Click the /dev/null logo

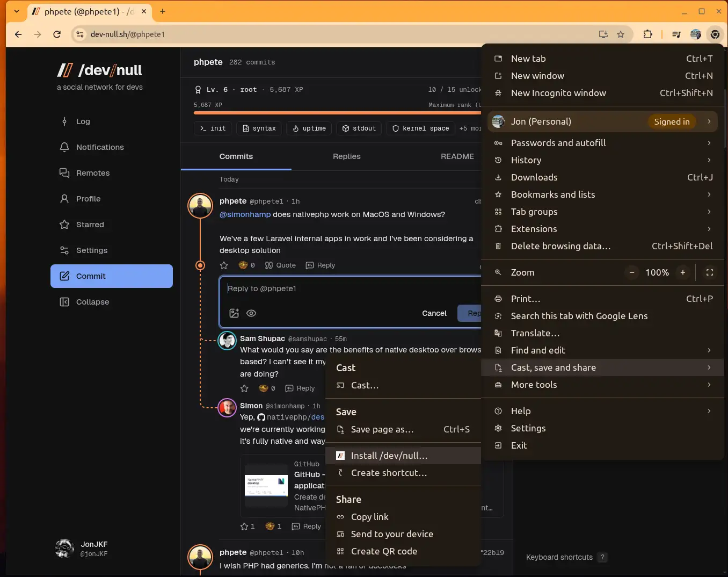[x=100, y=70]
